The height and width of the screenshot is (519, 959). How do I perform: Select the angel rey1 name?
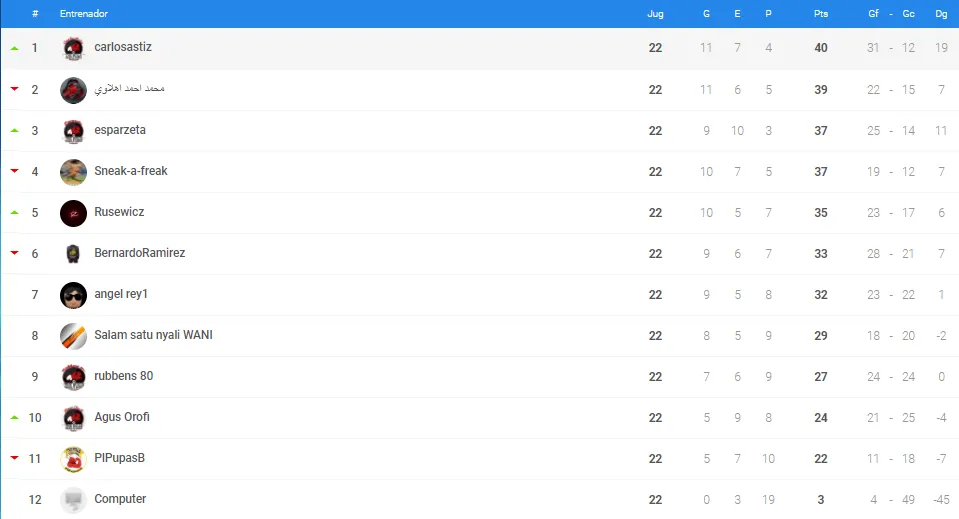tap(121, 293)
